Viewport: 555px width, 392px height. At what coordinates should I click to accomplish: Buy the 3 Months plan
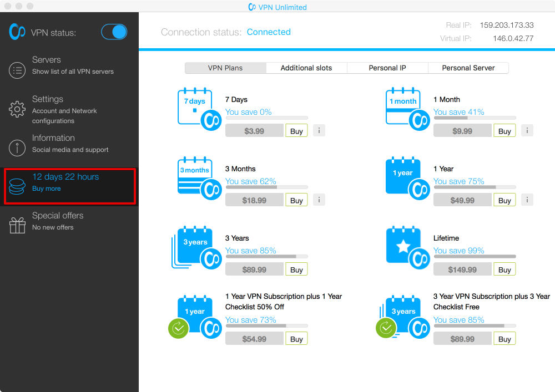click(x=296, y=200)
